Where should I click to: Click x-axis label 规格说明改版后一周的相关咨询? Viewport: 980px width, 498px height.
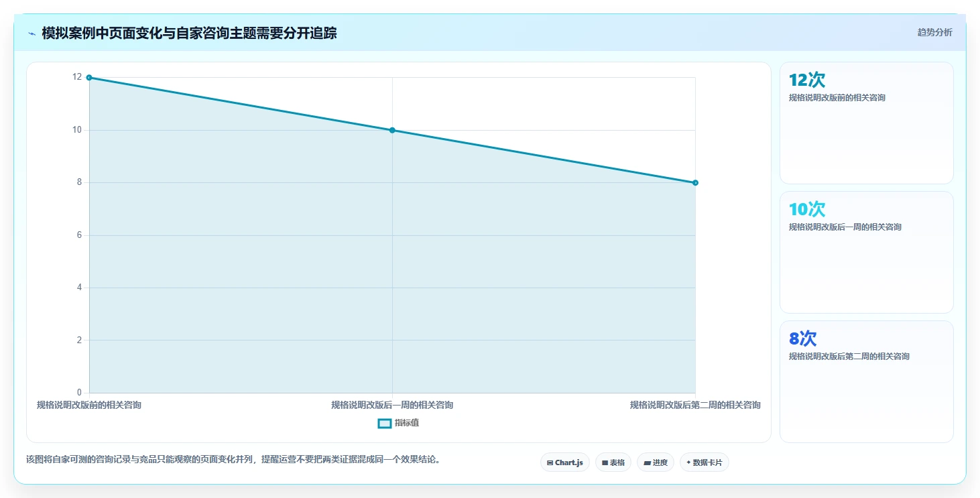point(392,405)
